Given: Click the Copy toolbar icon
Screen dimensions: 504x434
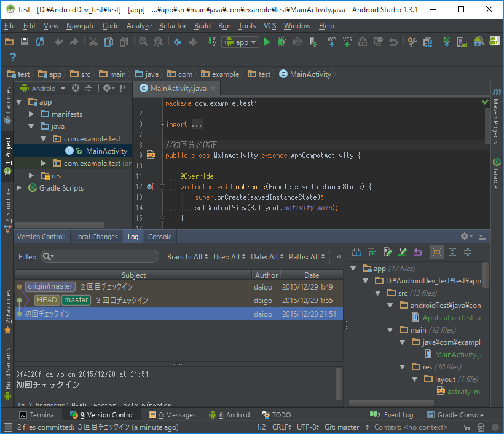Looking at the screenshot, I should point(109,42).
